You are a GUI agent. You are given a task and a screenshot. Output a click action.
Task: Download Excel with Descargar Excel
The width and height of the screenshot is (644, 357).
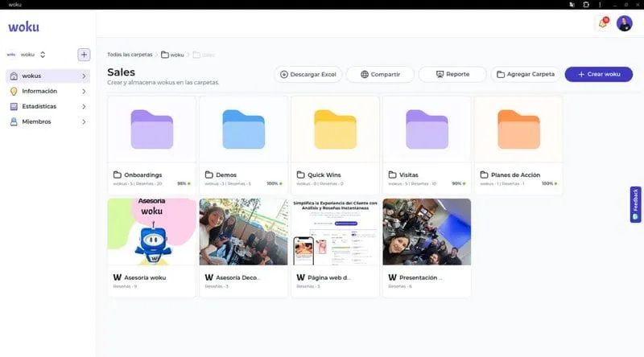308,74
